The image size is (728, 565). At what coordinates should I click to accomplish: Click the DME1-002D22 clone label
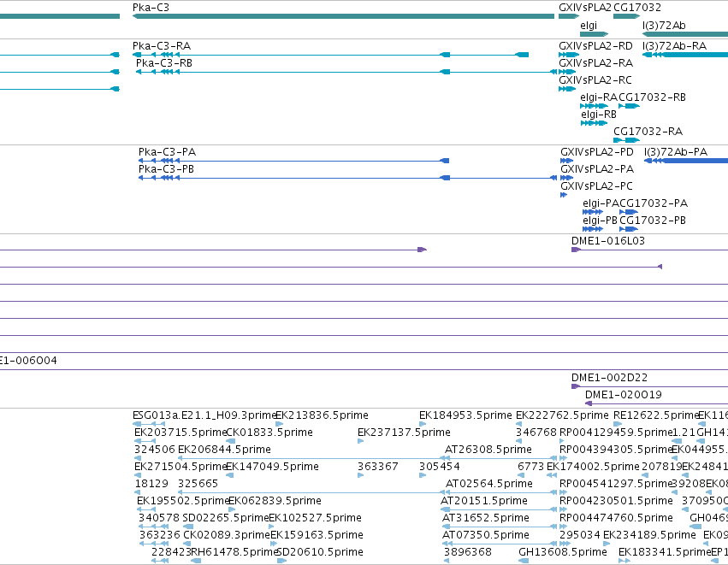609,378
